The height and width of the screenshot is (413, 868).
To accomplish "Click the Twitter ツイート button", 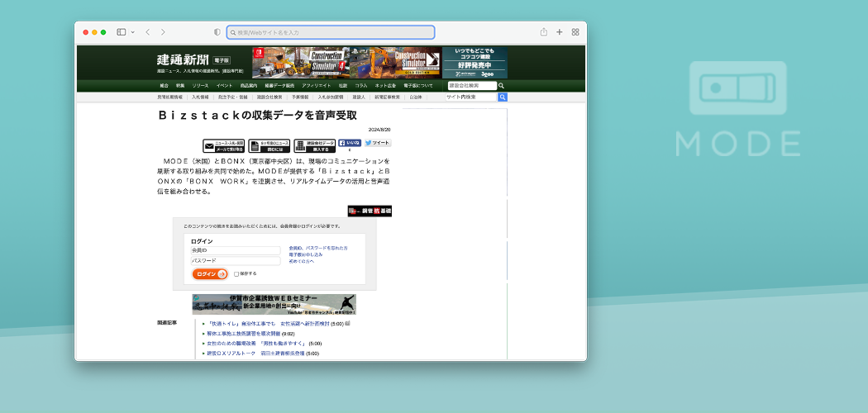I will (x=377, y=143).
